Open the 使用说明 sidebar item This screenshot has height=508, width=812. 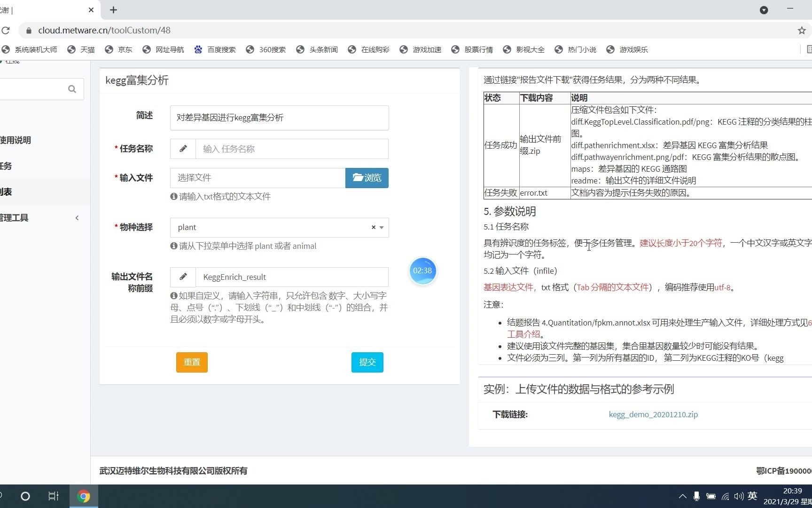click(16, 140)
